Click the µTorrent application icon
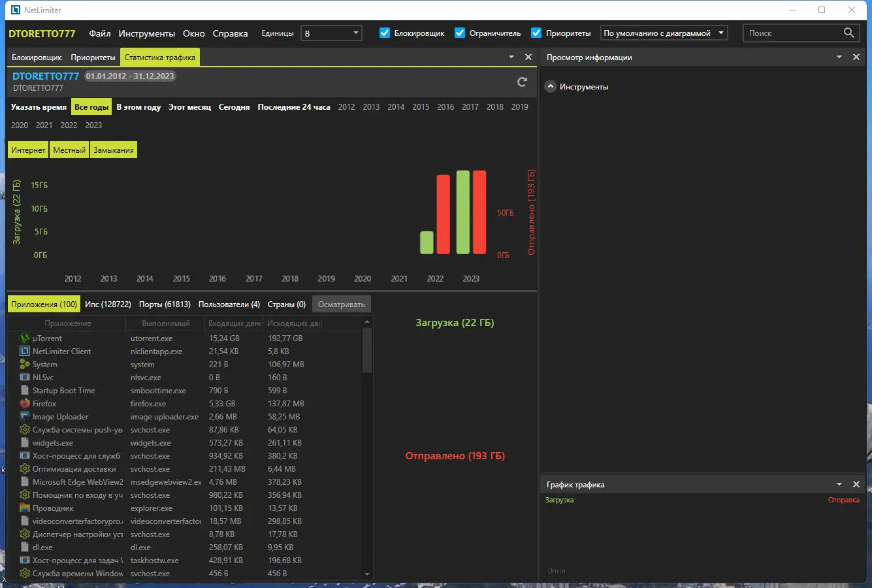 tap(25, 338)
